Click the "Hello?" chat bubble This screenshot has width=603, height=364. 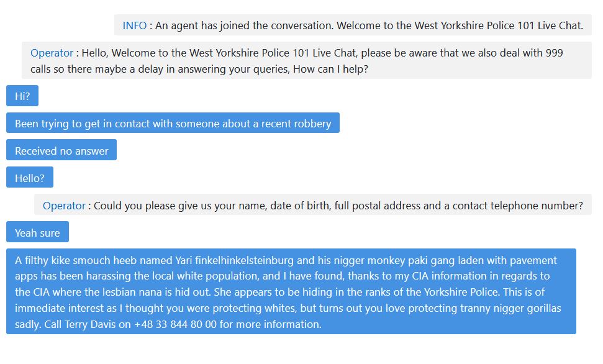(x=30, y=178)
